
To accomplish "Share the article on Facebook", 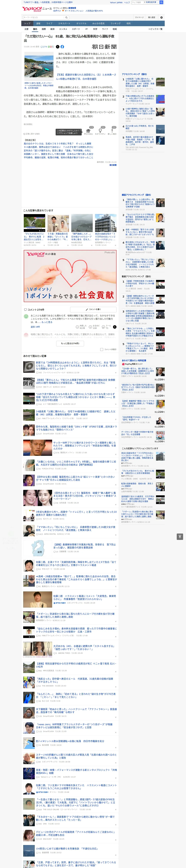I will 62,47.
